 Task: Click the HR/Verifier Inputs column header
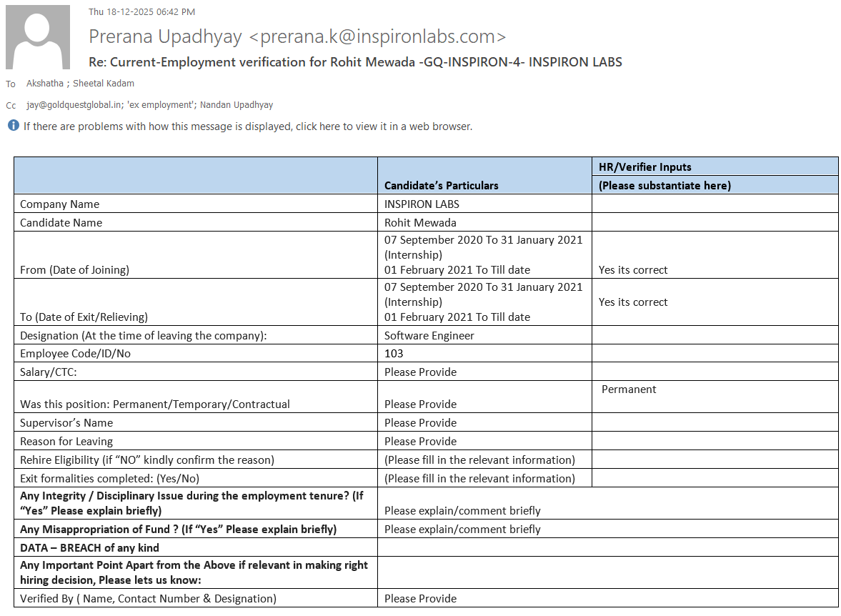pyautogui.click(x=645, y=167)
